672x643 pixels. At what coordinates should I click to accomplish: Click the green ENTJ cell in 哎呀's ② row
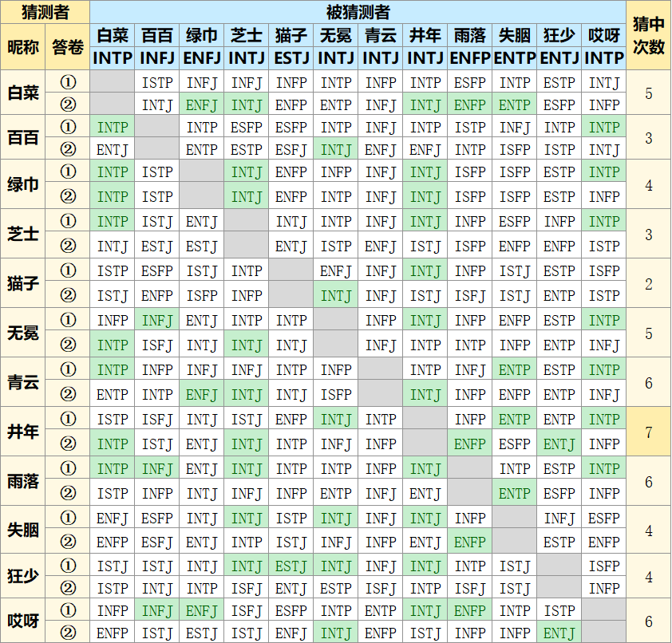coord(559,633)
